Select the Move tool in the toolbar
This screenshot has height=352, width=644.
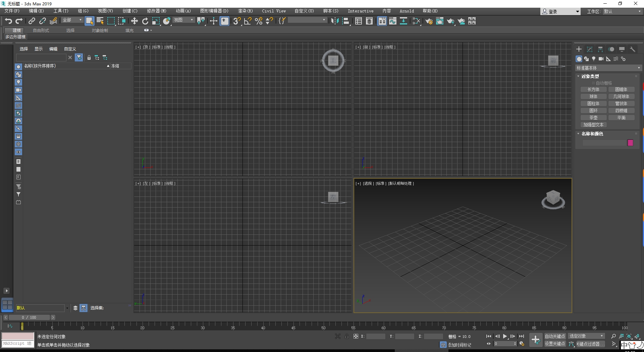click(134, 21)
